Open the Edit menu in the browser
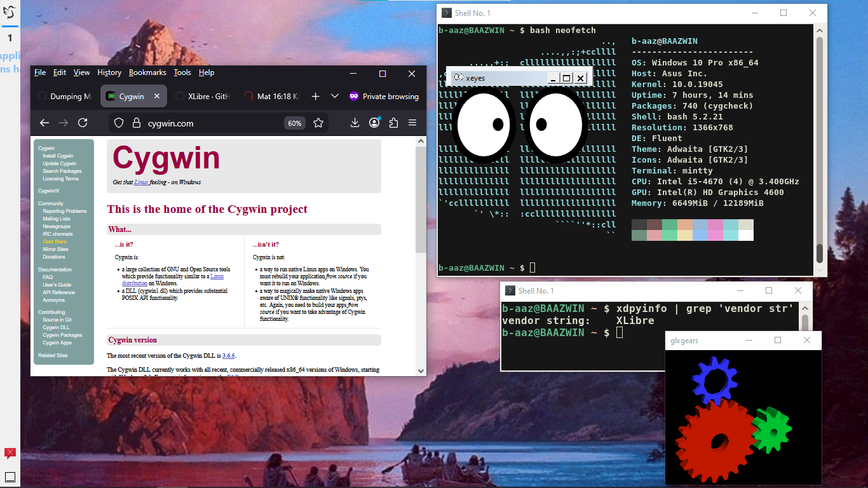This screenshot has width=868, height=488. 60,72
